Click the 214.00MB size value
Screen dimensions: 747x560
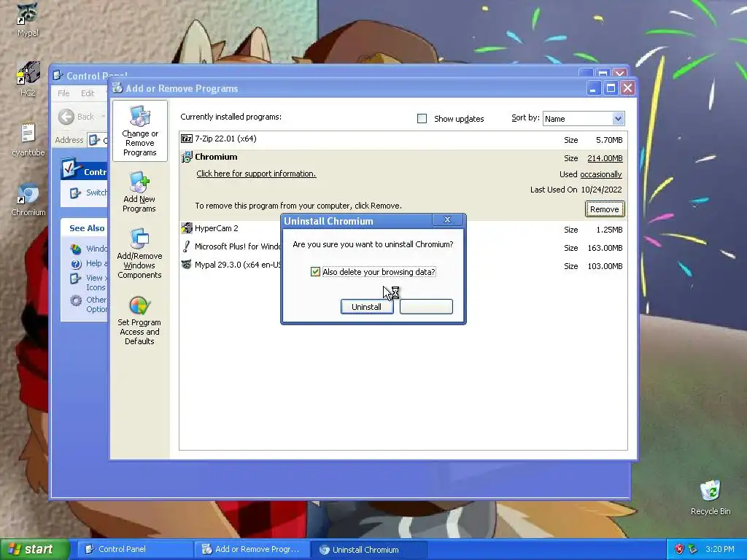tap(605, 158)
